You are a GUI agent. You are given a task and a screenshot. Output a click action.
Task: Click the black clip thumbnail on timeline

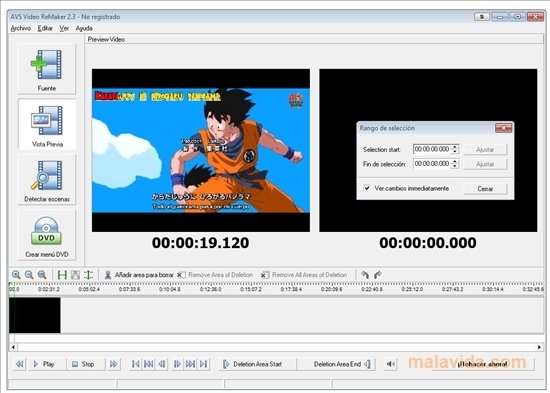tap(35, 315)
